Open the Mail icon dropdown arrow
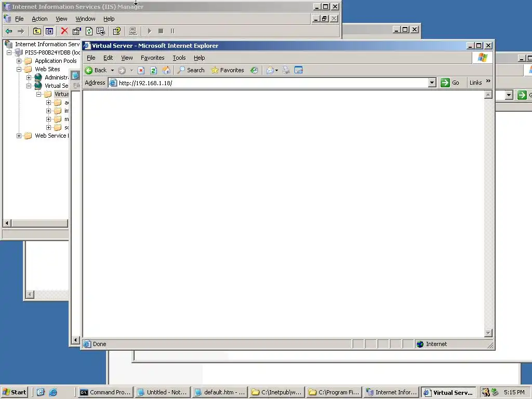The width and height of the screenshot is (532, 399). coord(277,71)
